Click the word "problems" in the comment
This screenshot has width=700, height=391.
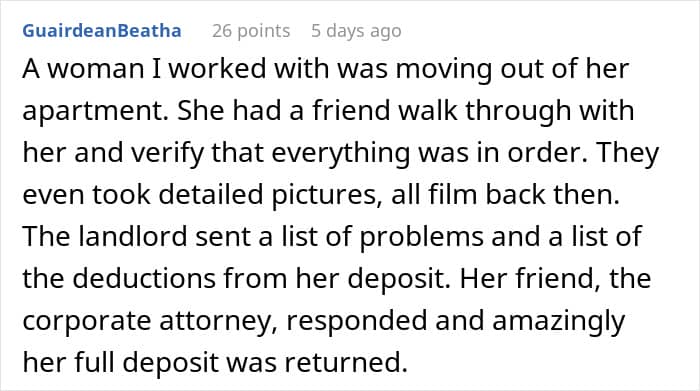click(421, 237)
